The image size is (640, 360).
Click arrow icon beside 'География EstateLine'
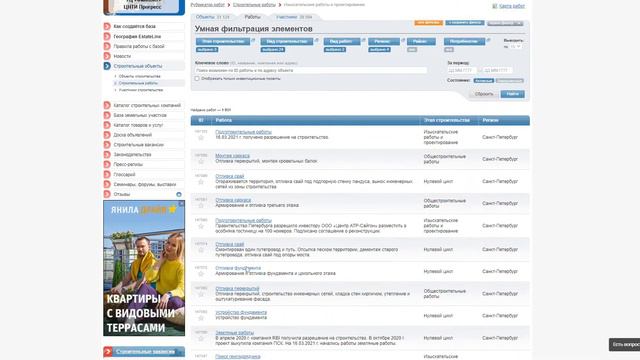[107, 36]
